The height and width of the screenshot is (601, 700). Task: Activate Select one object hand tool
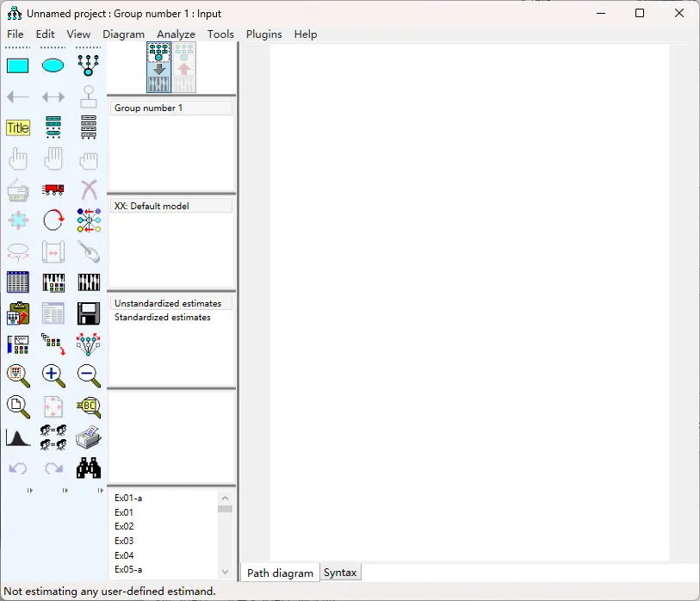(18, 158)
